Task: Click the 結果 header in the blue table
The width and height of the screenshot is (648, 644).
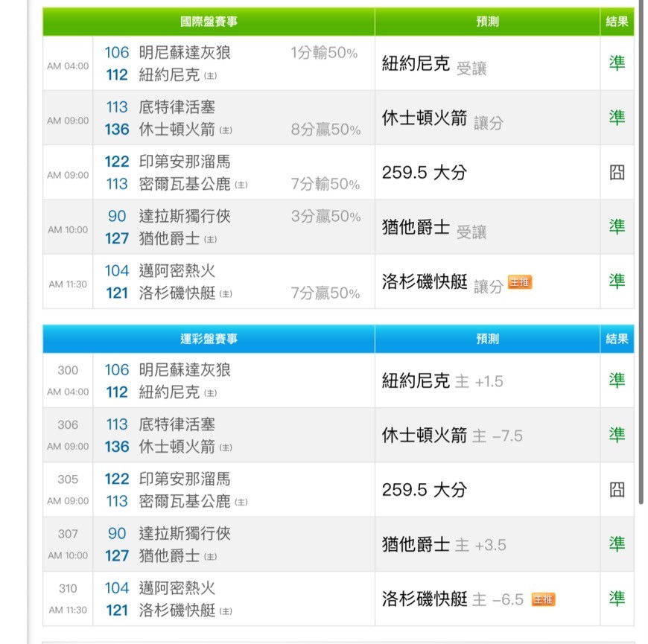Action: 617,339
